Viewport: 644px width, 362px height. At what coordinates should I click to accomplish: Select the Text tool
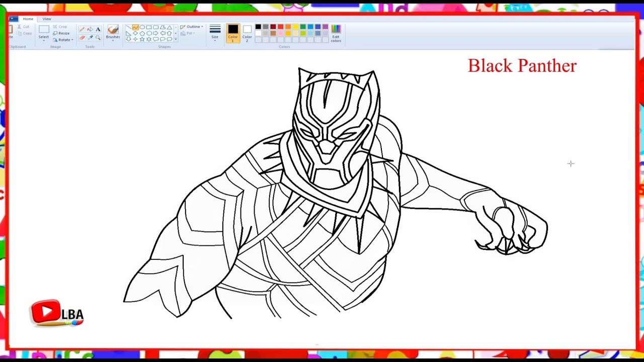tap(97, 29)
